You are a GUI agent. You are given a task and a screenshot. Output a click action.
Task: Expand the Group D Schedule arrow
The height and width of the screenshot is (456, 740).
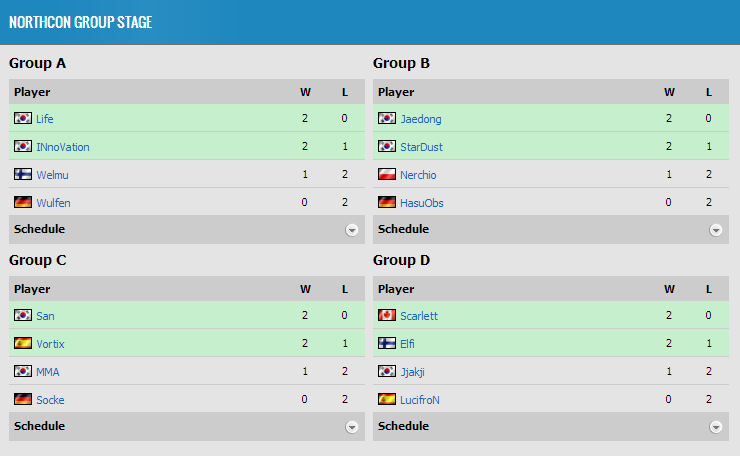[716, 427]
